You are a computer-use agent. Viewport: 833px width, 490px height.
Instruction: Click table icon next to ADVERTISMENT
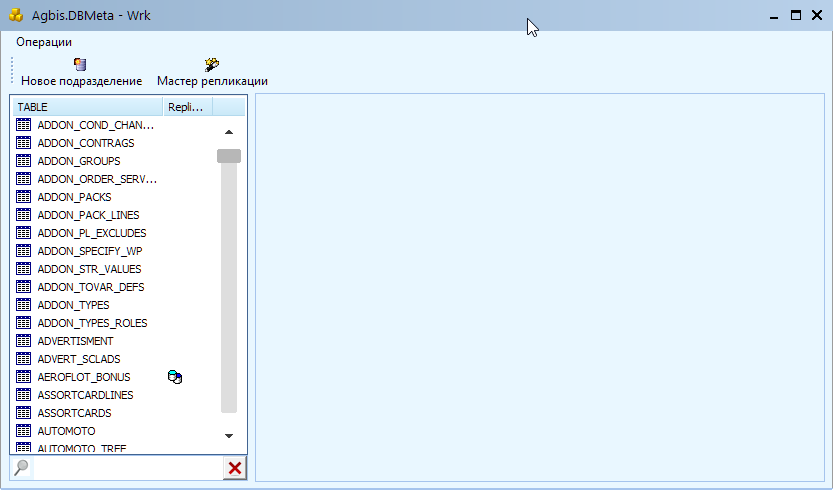(x=23, y=341)
